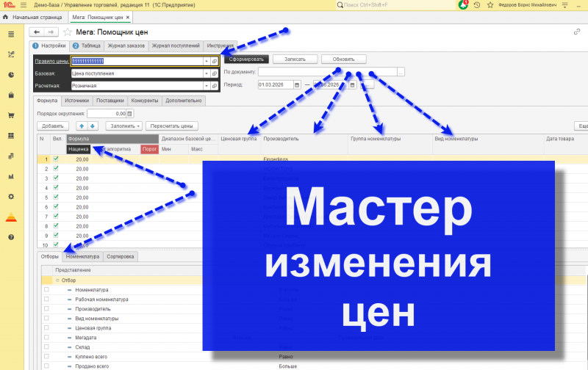Open Заполнить dropdown button
Viewport: 588px width, 370px height.
coord(124,126)
